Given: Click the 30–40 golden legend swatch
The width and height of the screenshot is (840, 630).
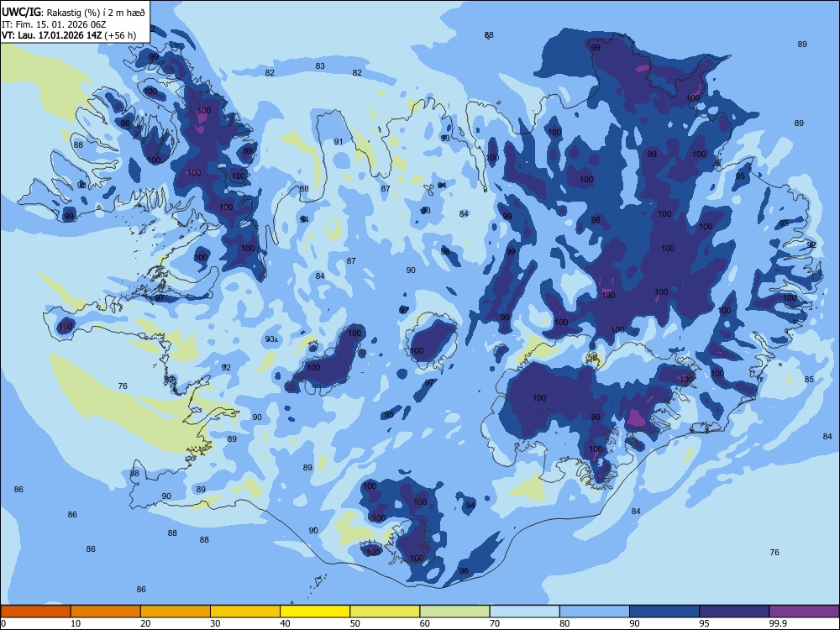Looking at the screenshot, I should click(x=245, y=612).
